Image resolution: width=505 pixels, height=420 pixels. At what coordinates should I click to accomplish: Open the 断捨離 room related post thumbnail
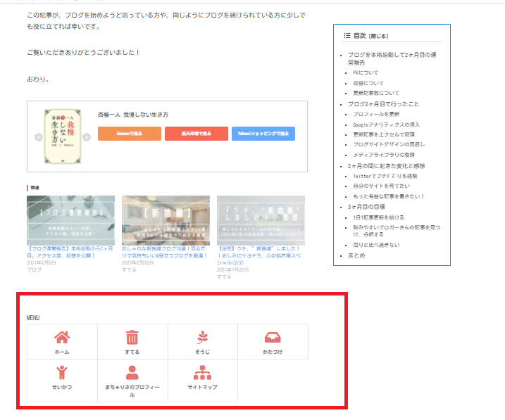[166, 220]
